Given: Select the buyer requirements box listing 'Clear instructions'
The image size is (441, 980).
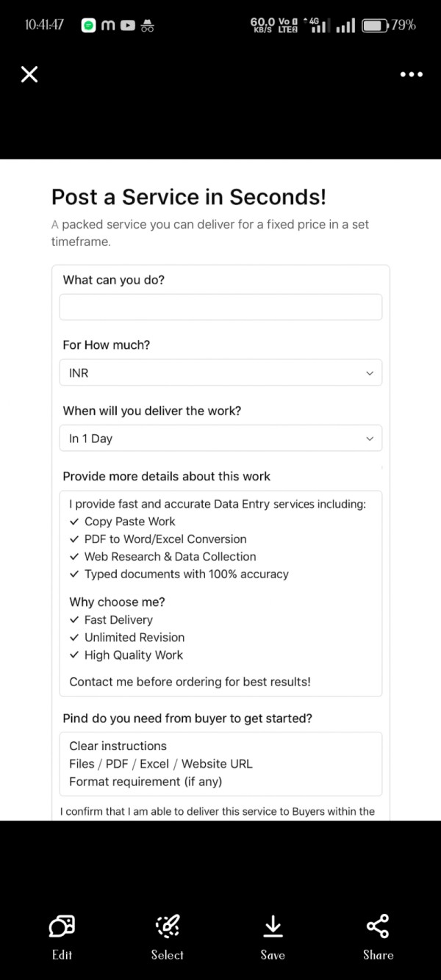Looking at the screenshot, I should tap(220, 763).
